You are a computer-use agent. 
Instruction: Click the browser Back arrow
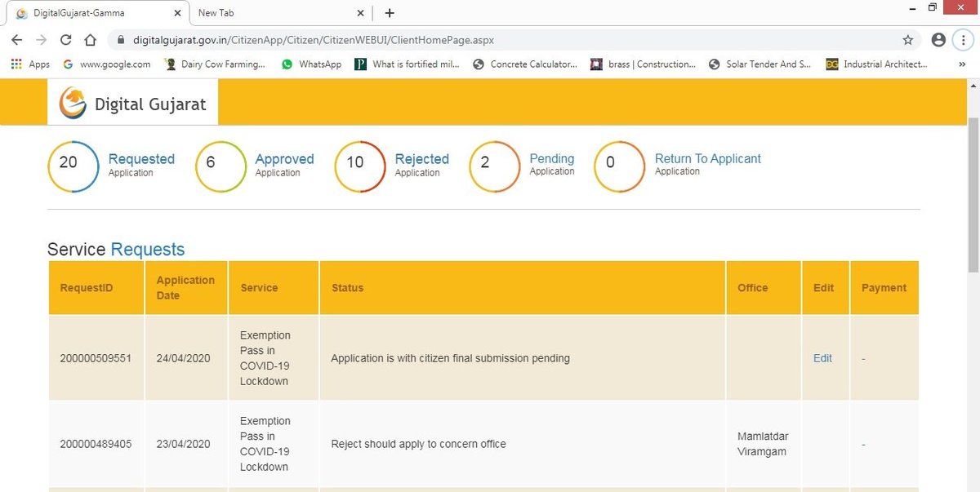point(17,39)
